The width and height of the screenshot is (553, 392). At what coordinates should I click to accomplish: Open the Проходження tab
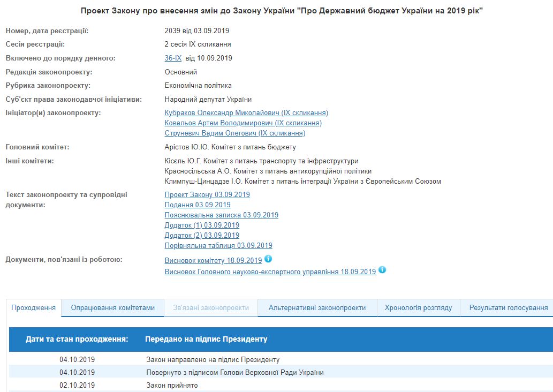(34, 308)
